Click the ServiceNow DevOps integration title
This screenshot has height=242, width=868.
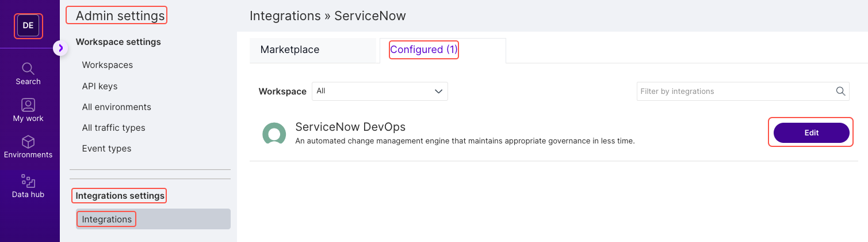(351, 126)
